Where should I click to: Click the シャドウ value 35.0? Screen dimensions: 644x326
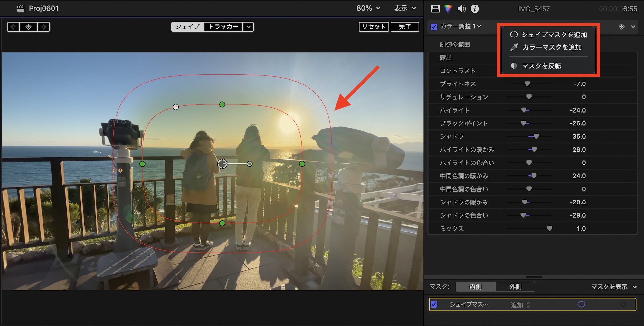579,136
